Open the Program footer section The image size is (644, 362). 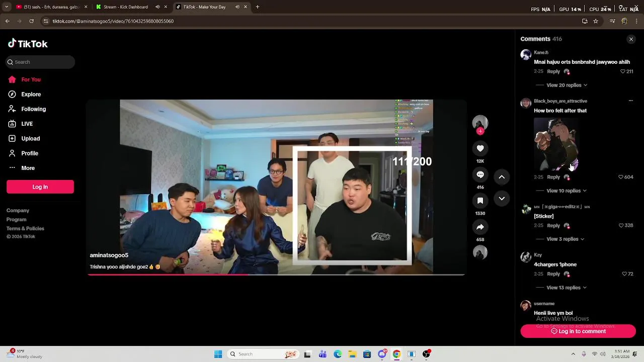click(16, 220)
